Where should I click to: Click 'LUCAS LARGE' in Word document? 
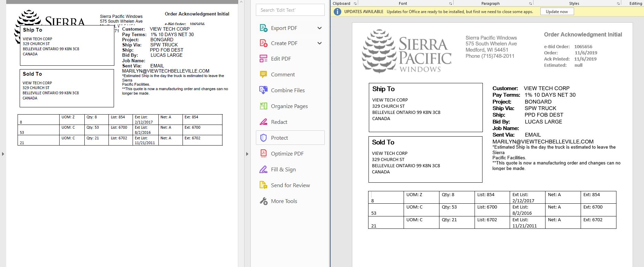click(x=543, y=121)
